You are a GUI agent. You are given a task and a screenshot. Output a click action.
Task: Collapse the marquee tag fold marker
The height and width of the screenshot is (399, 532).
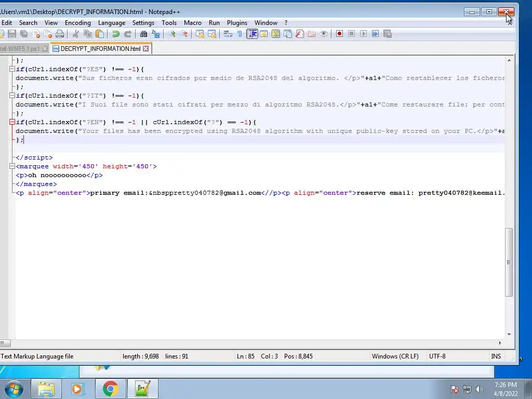pos(12,166)
